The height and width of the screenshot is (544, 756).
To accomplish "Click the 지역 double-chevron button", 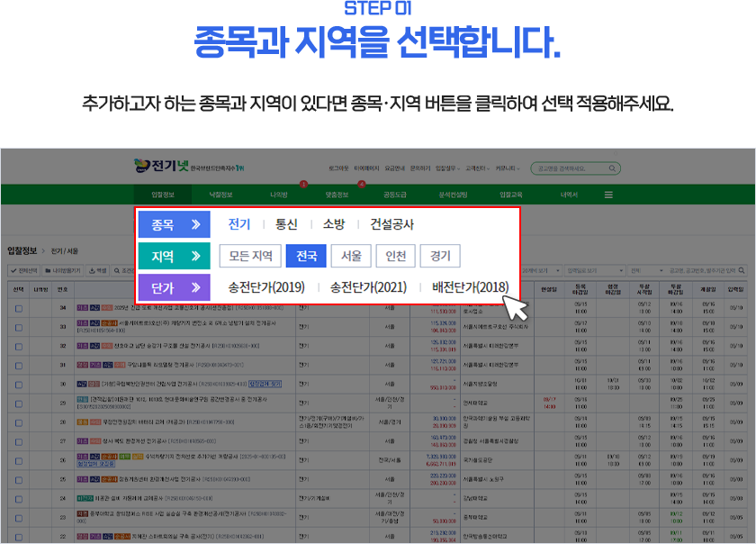I will [174, 256].
